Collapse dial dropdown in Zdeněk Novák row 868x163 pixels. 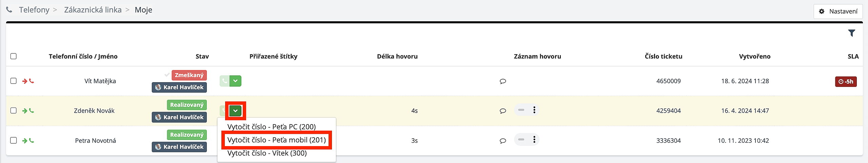[235, 111]
